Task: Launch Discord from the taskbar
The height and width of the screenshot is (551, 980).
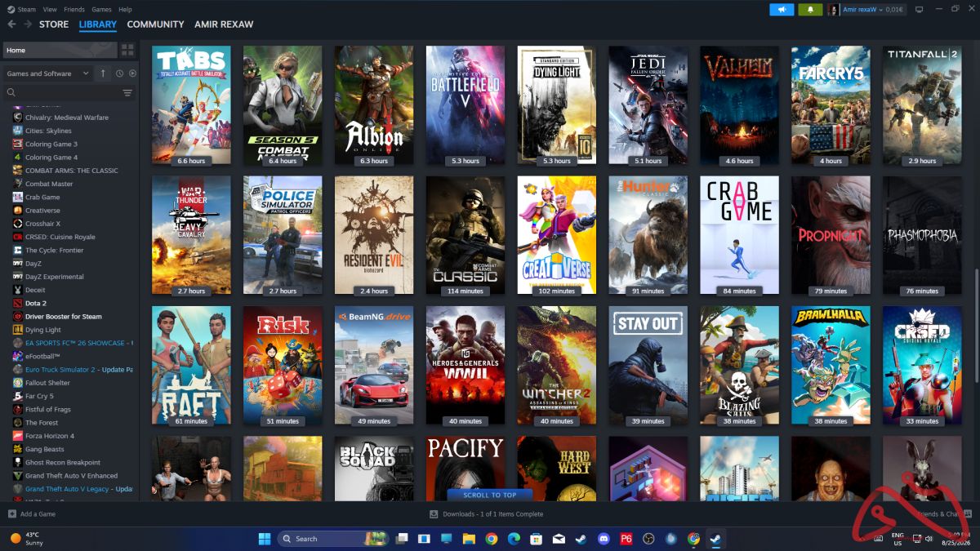Action: pyautogui.click(x=603, y=539)
